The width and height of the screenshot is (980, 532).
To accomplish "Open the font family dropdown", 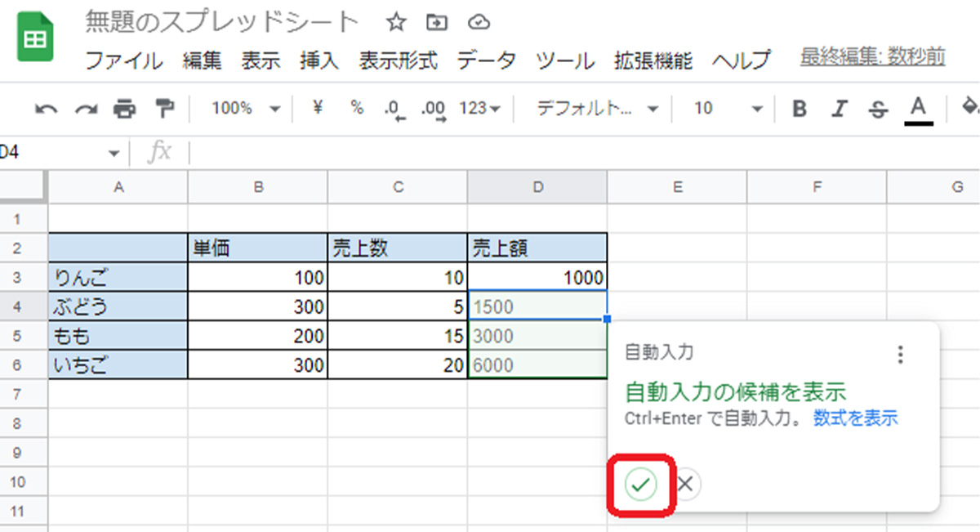I will pos(598,108).
